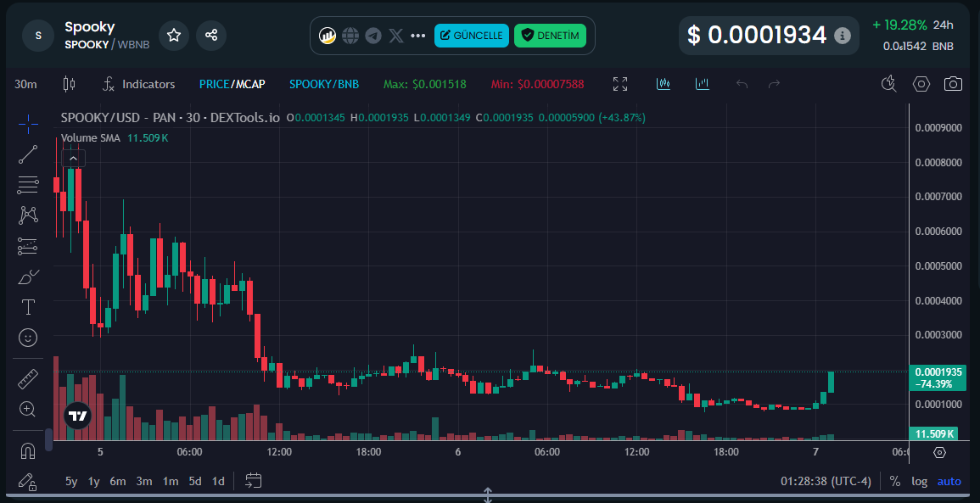Click the panel resize handle arrow
Screen dimensions: 980x503
(x=488, y=495)
